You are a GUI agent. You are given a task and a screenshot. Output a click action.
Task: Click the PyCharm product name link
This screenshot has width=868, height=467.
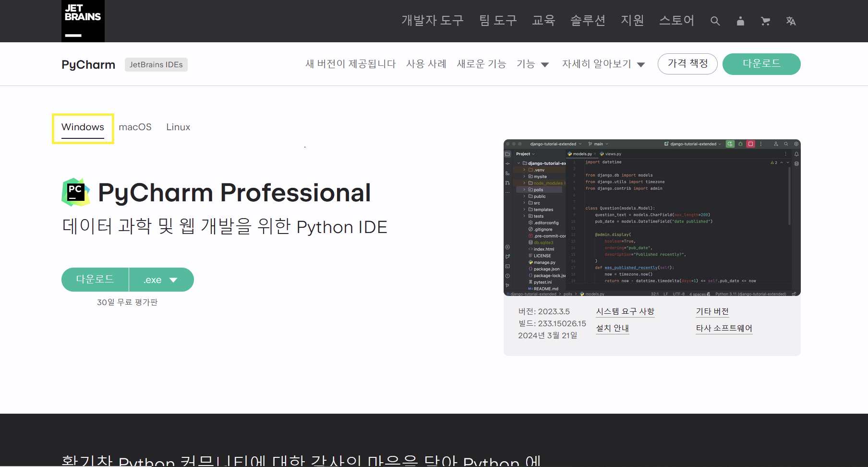pyautogui.click(x=88, y=64)
